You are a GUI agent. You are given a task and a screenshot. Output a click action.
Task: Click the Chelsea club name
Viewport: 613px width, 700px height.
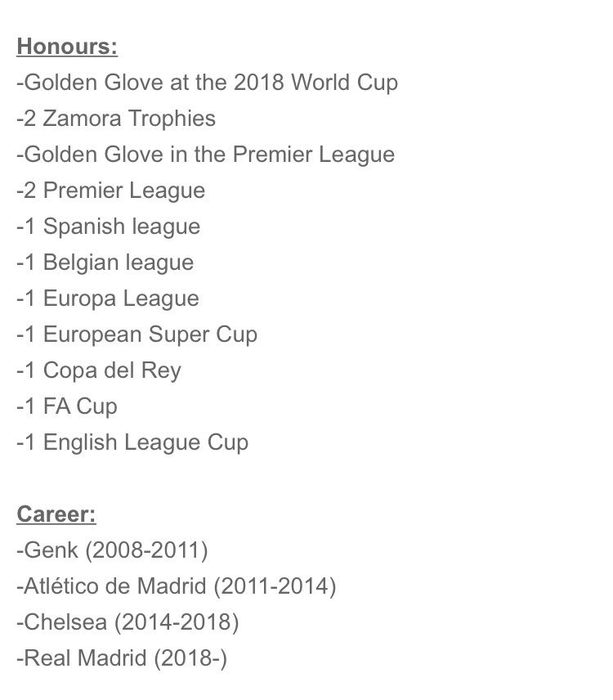click(64, 623)
